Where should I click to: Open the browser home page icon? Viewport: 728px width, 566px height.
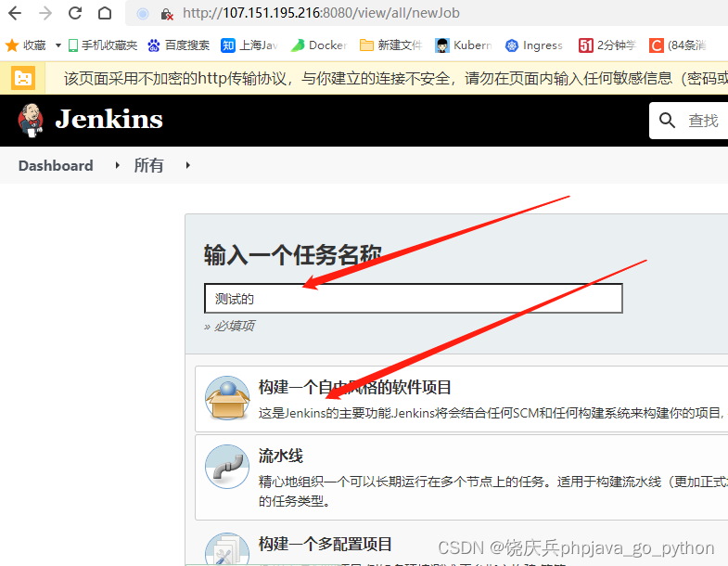(105, 13)
